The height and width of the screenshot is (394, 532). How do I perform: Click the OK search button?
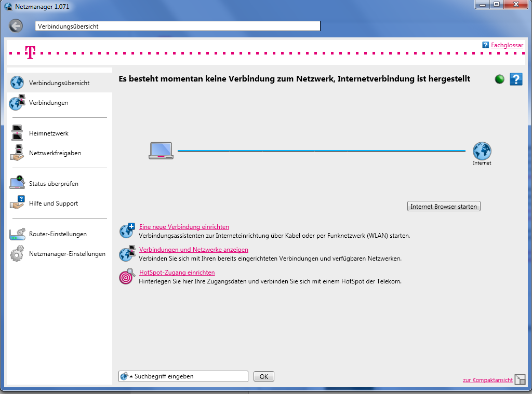[x=263, y=376]
